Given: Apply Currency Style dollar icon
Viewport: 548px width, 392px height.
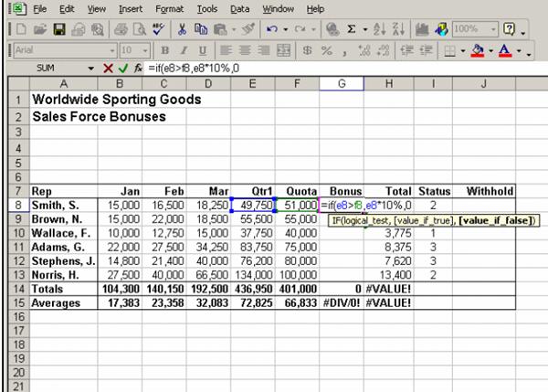Looking at the screenshot, I should (x=307, y=50).
